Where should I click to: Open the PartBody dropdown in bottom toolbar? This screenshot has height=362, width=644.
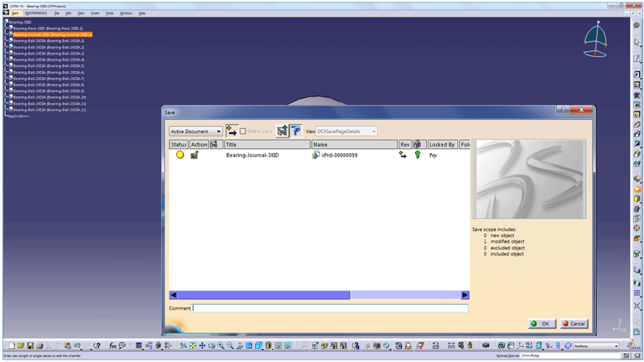click(x=596, y=346)
